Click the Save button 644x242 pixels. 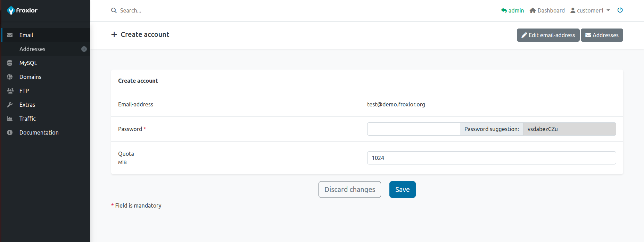click(402, 189)
